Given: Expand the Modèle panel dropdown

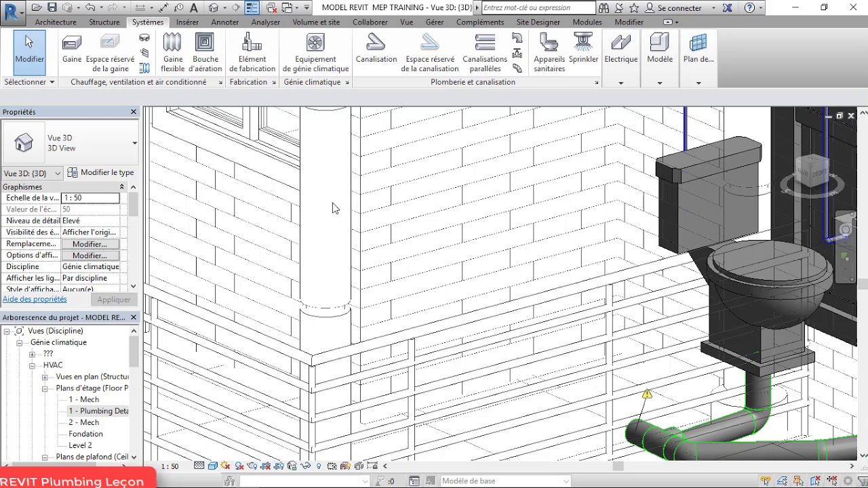Looking at the screenshot, I should (659, 83).
